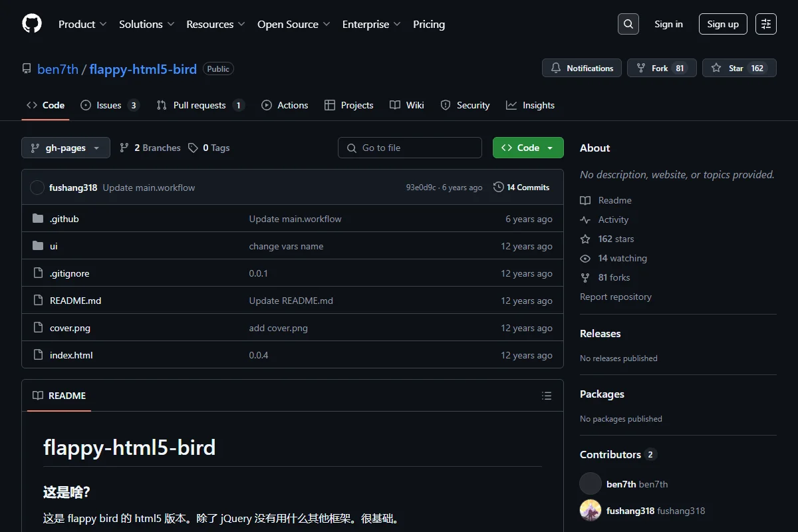Switch to the Issues tab
Screen dimensions: 798x532
110,105
